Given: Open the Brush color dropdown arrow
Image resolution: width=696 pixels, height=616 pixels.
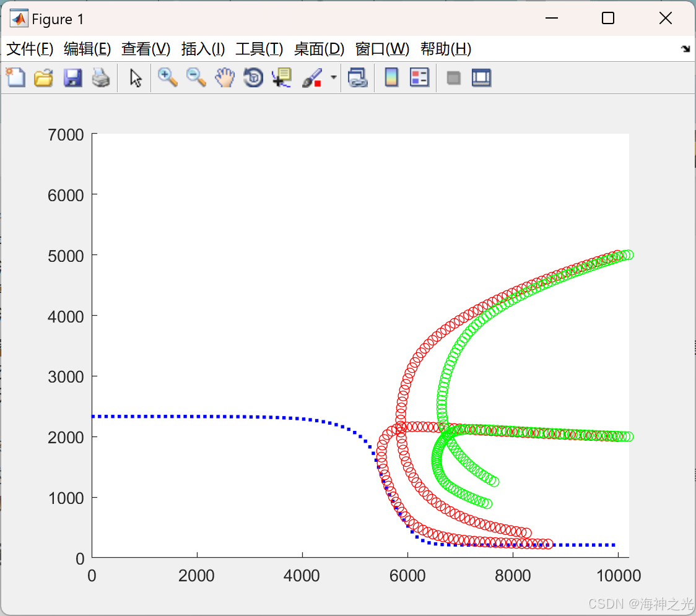Looking at the screenshot, I should [x=334, y=77].
